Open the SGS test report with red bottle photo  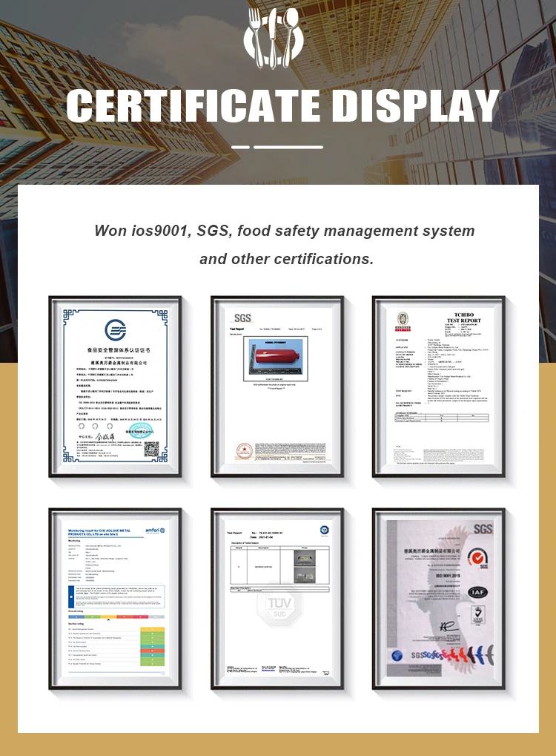click(x=277, y=387)
